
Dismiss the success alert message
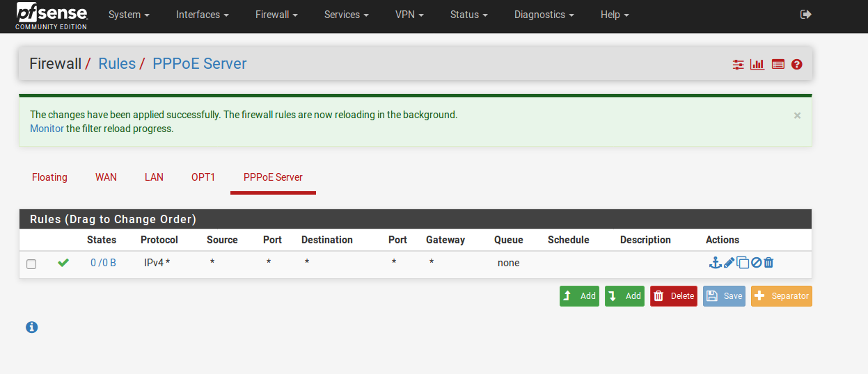click(x=797, y=115)
